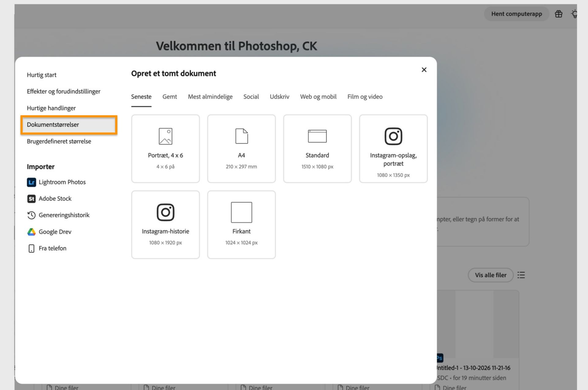Screen dimensions: 588x390
Task: Import from Lightroom Photos link
Action: (62, 182)
